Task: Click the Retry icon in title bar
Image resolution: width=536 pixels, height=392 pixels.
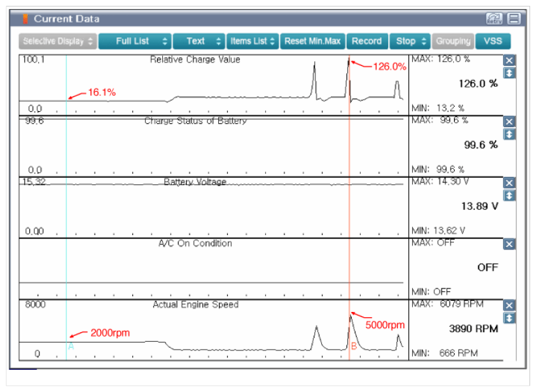Action: [x=493, y=19]
